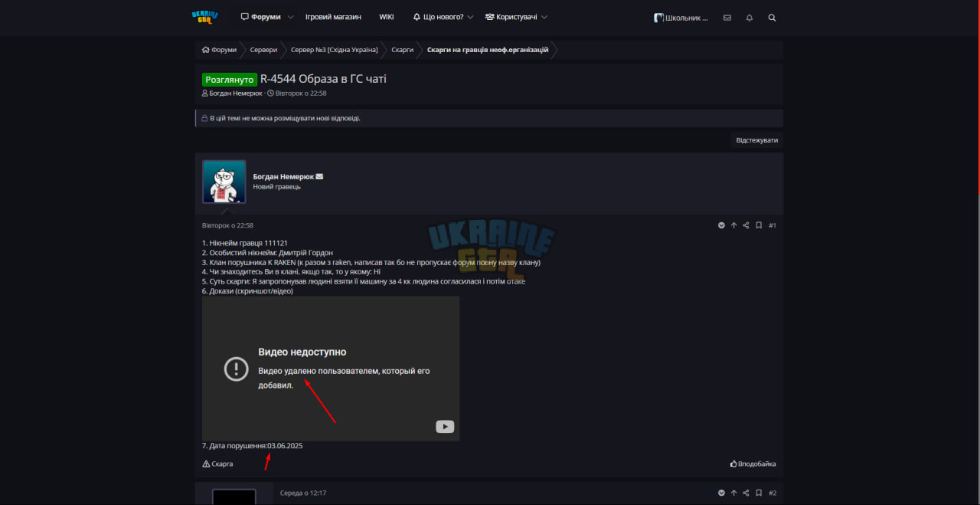The width and height of the screenshot is (980, 505).
Task: Open the Користувачі section
Action: coord(511,17)
